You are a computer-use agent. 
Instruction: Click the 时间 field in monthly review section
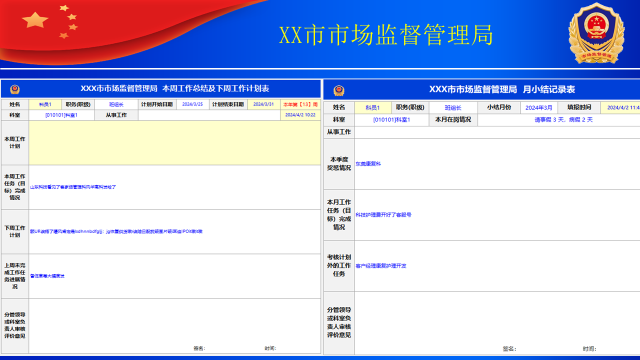coord(589,349)
